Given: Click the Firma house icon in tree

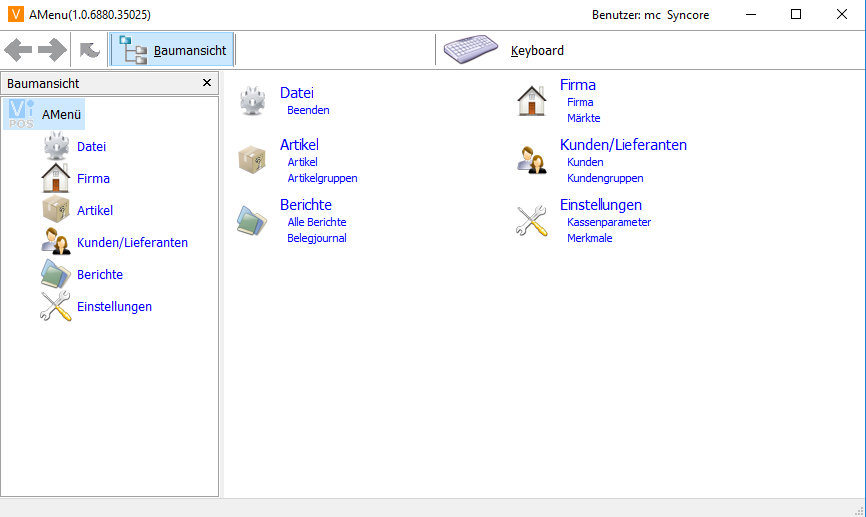Looking at the screenshot, I should pos(55,178).
